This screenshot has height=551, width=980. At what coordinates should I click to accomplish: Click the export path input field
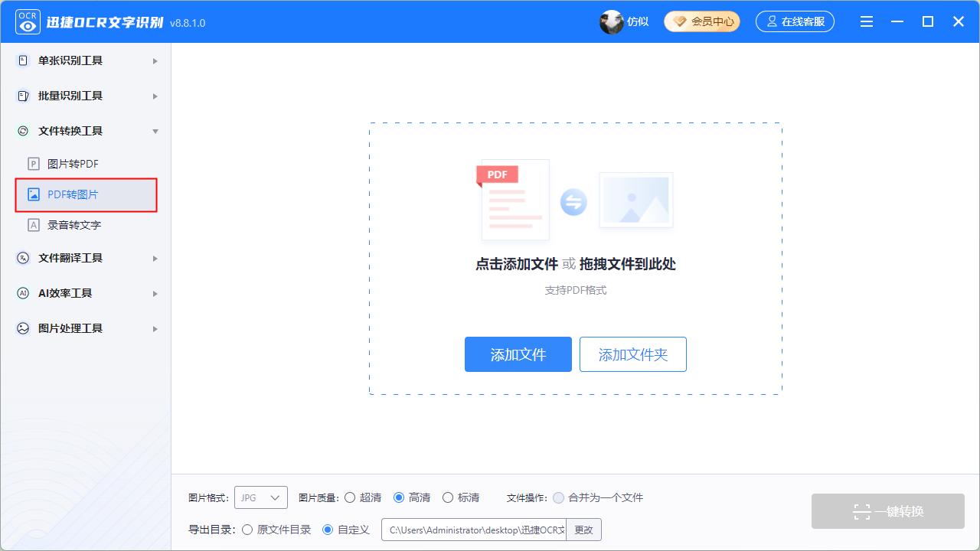pyautogui.click(x=474, y=530)
